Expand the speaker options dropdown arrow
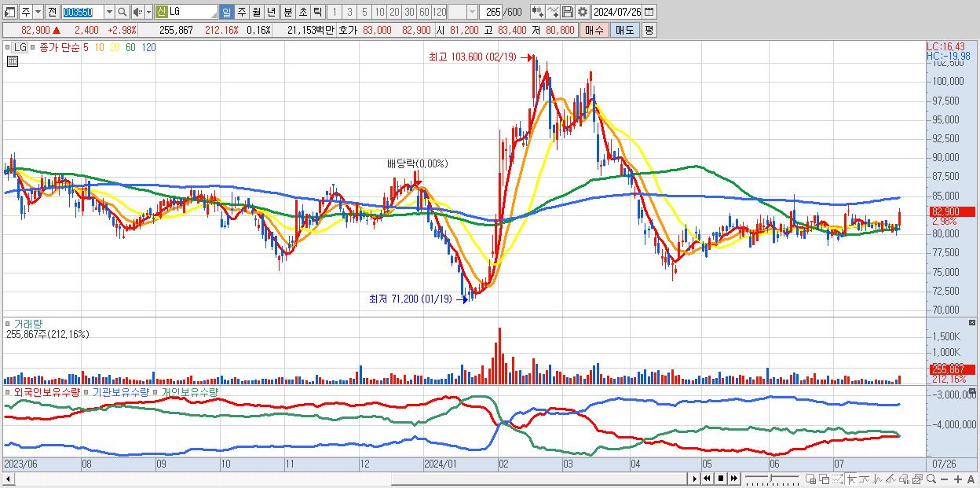The width and height of the screenshot is (980, 488). [148, 12]
